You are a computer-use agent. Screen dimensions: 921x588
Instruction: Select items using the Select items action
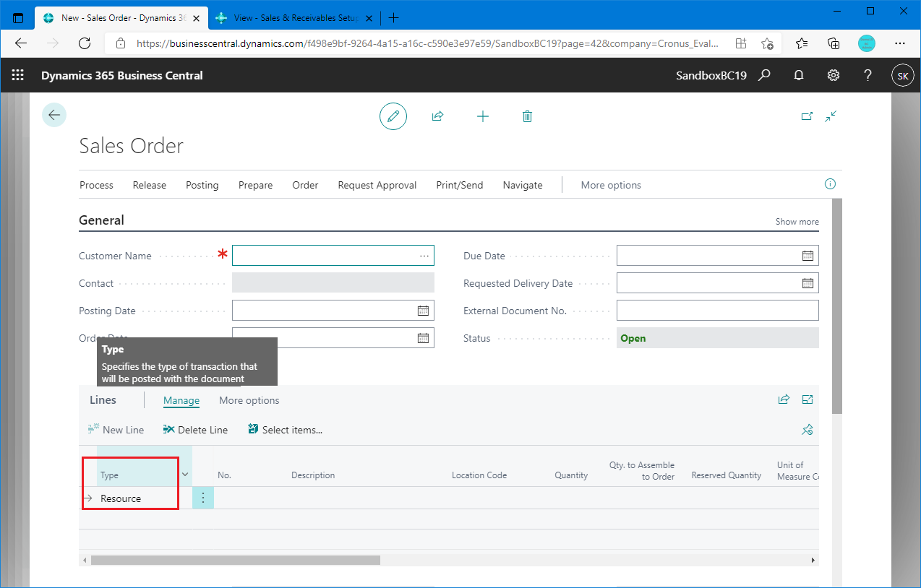pos(285,429)
